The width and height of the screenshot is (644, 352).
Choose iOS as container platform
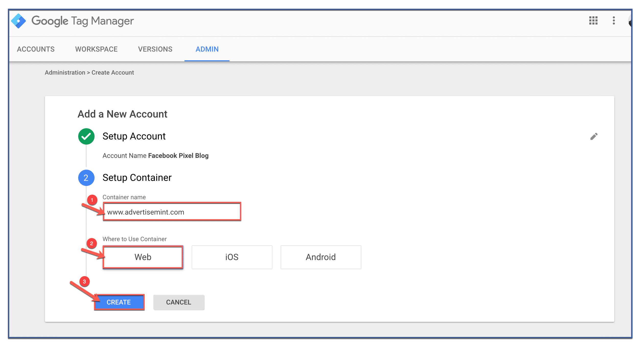click(232, 257)
